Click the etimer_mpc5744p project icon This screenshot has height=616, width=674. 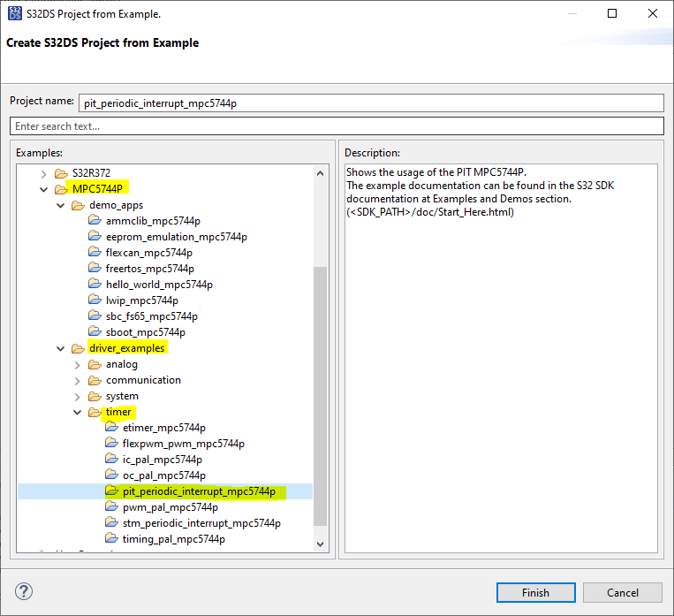pos(111,427)
